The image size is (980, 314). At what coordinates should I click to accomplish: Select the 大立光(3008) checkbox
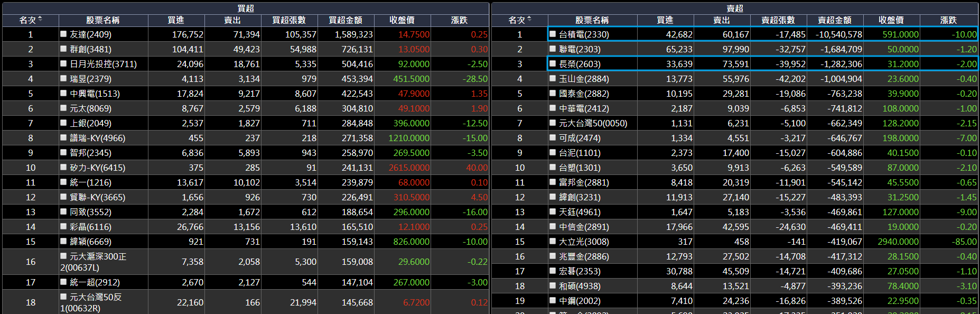point(553,241)
